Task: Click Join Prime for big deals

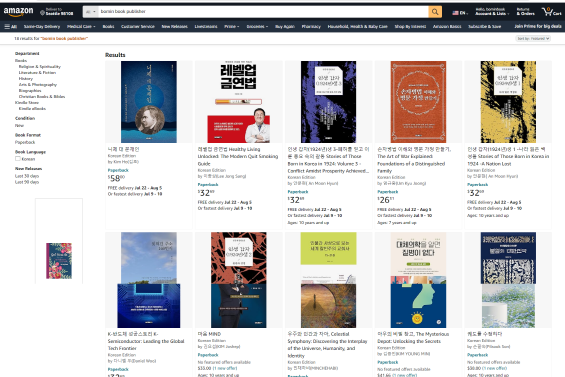Action: pyautogui.click(x=538, y=26)
